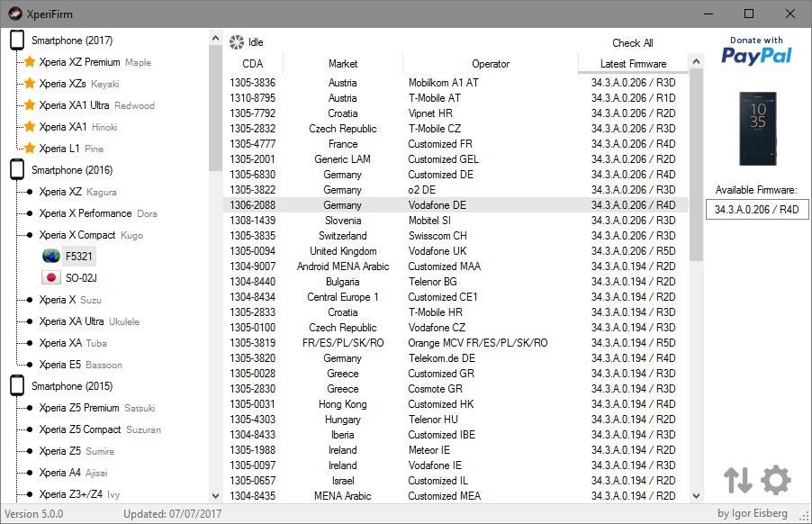Screen dimensions: 812x524
Task: Select row T-Mobile AT Austria
Action: point(456,98)
